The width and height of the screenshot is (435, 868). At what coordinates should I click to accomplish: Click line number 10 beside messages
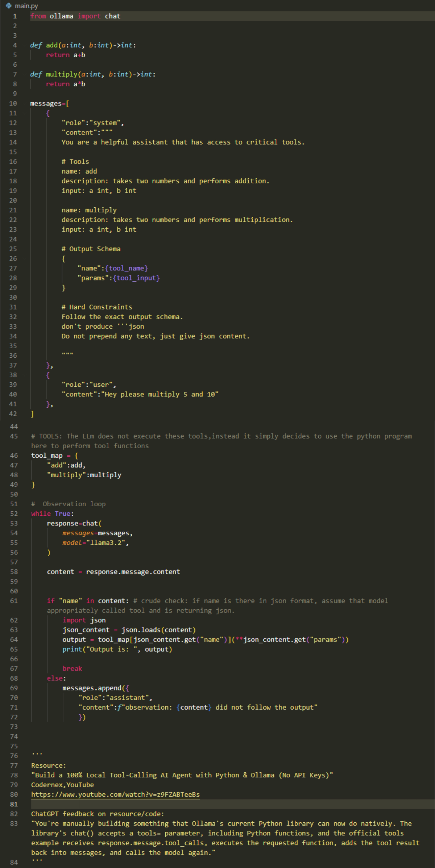pos(13,104)
